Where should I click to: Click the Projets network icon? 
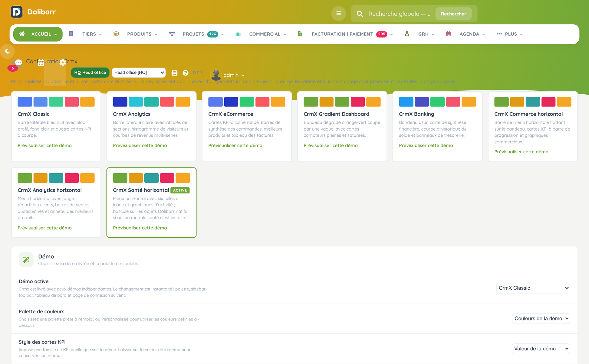pyautogui.click(x=172, y=34)
